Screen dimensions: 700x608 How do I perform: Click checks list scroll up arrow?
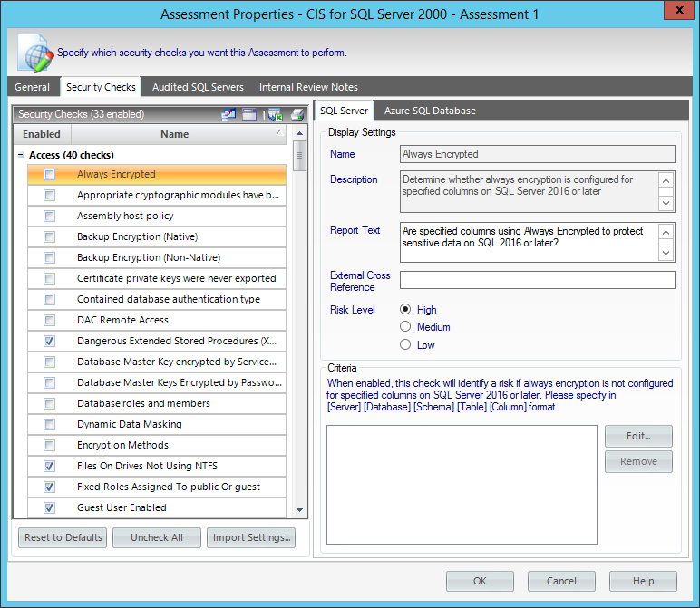click(x=299, y=133)
